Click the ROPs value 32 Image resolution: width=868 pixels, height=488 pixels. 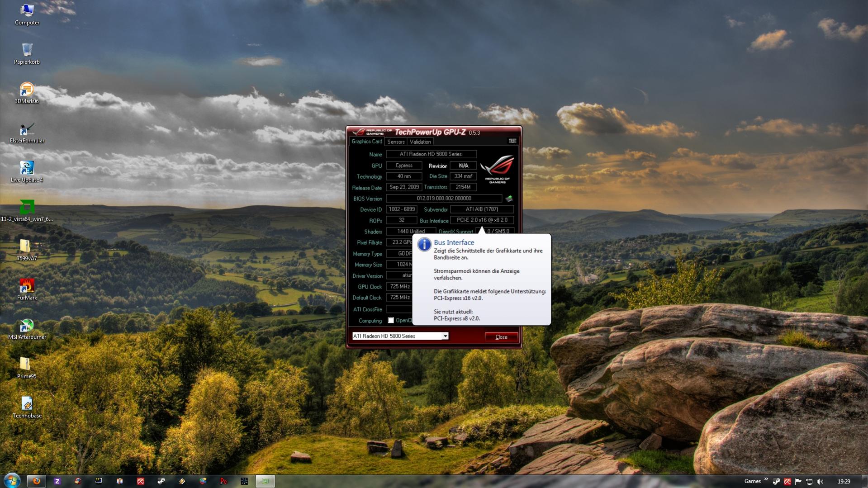[402, 220]
